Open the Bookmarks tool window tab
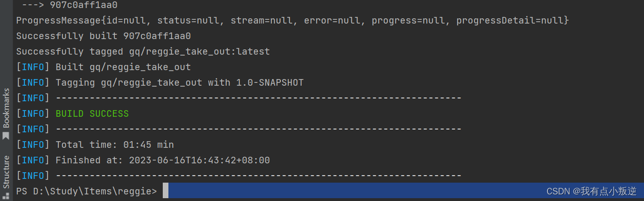This screenshot has height=201, width=644. tap(6, 114)
